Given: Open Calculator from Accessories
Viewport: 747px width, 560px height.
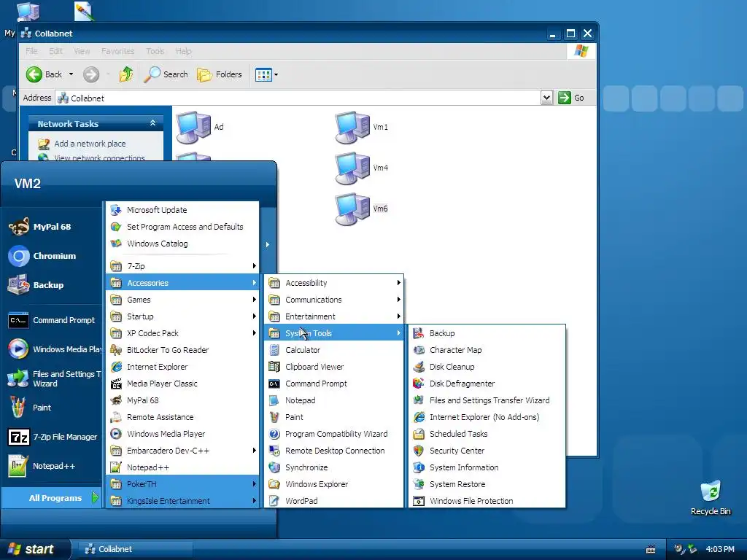Looking at the screenshot, I should tap(333, 350).
